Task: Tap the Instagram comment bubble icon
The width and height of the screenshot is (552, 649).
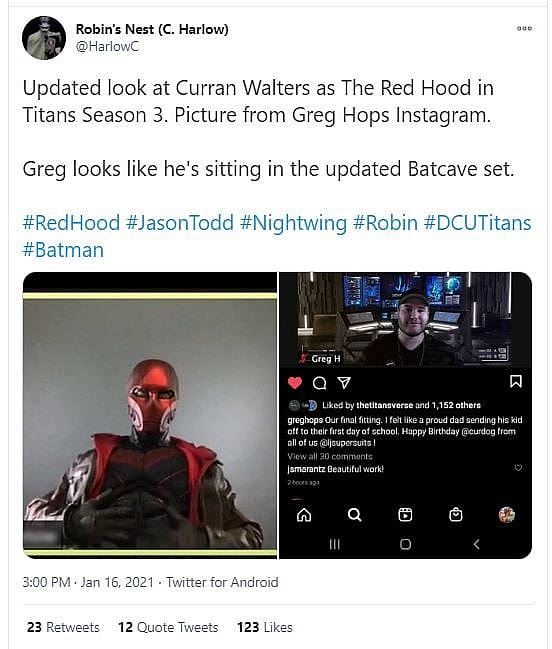Action: [319, 383]
